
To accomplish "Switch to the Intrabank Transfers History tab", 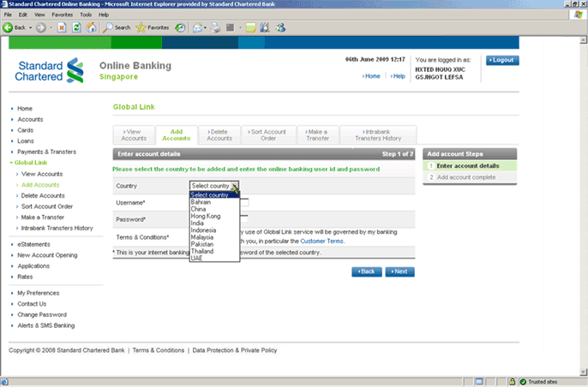I will pos(378,135).
